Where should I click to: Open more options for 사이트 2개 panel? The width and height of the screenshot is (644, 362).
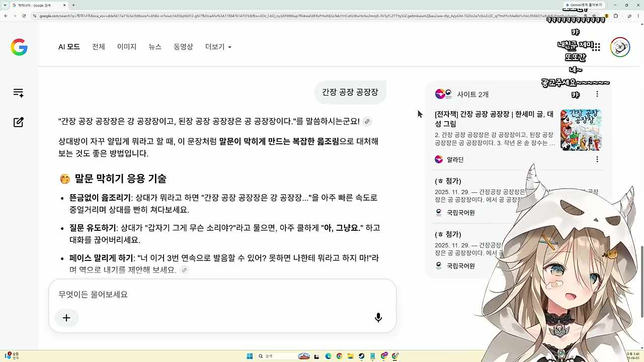[x=597, y=94]
